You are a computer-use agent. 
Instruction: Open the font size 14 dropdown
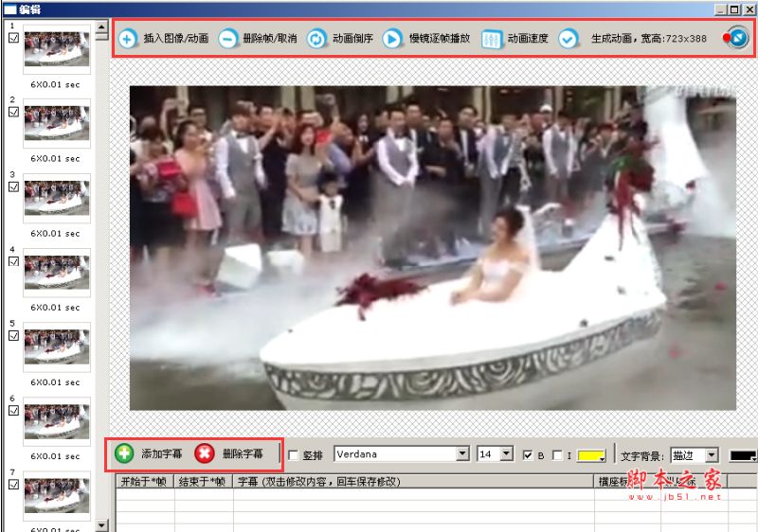506,453
